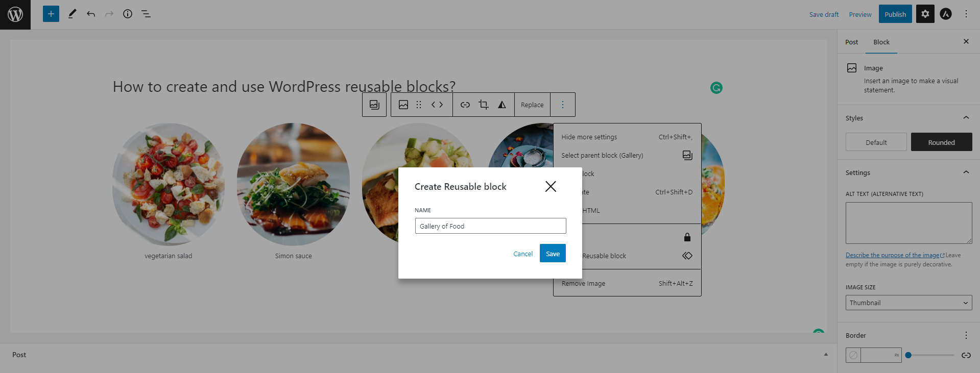Click the reusable block Name field

point(491,226)
